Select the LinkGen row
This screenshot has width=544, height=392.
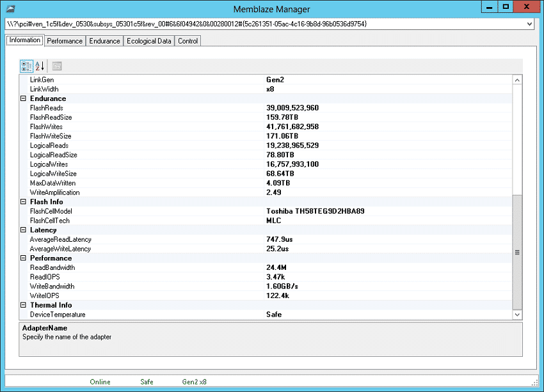point(266,80)
